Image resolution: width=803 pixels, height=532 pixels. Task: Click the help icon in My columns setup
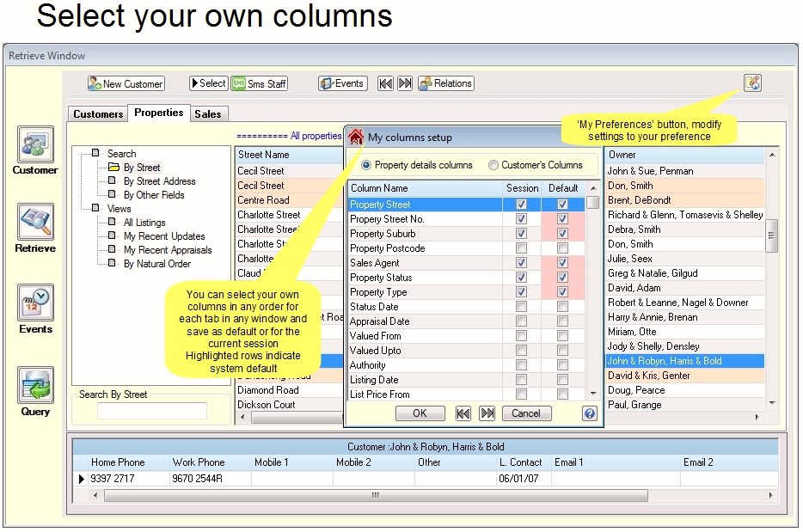click(x=589, y=413)
